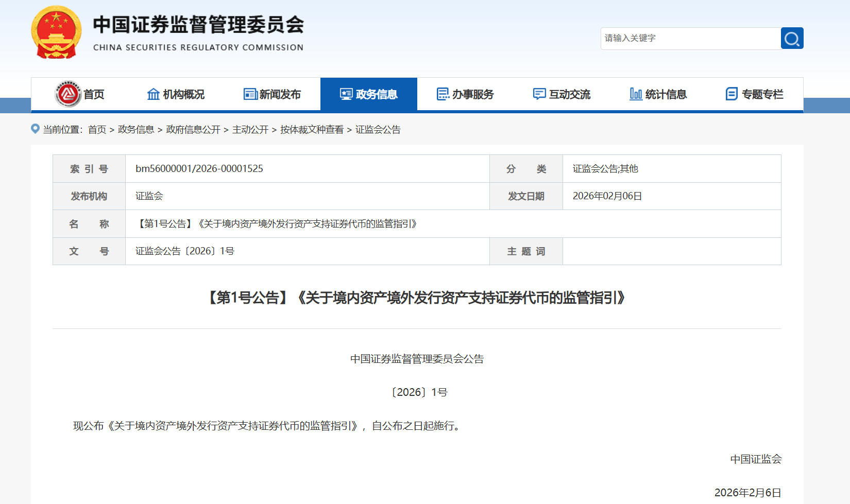Click the 机构概况 building icon
Screen dimensions: 850x504
(x=152, y=94)
